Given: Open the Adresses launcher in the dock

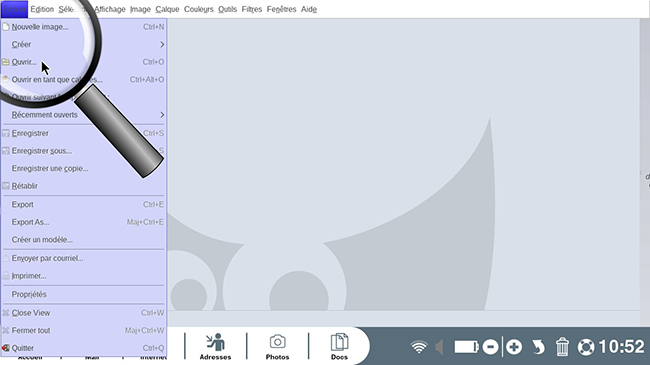Looking at the screenshot, I should pyautogui.click(x=215, y=346).
